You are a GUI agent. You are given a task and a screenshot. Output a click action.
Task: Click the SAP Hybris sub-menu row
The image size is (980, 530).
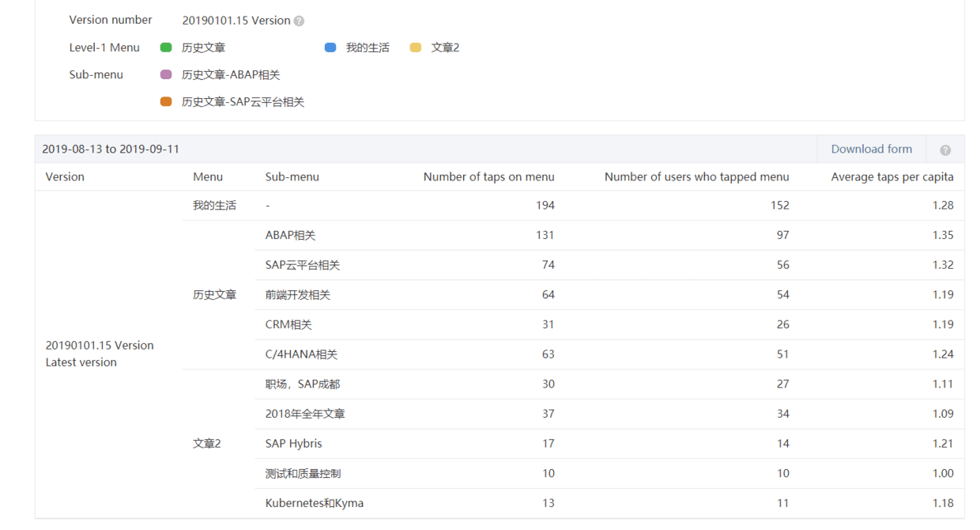point(609,443)
